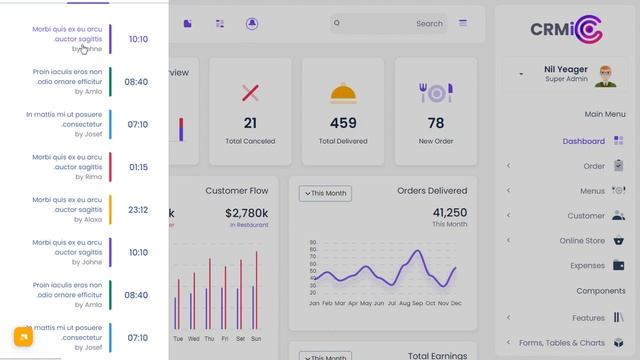The width and height of the screenshot is (640, 360).
Task: Open the notification bell icon
Action: [x=252, y=24]
